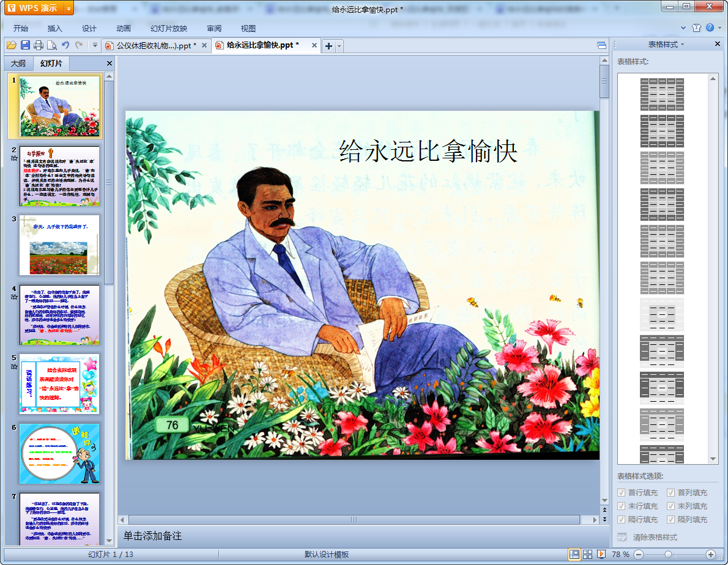
Task: Click the WPS 演示 application button
Action: coord(34,9)
